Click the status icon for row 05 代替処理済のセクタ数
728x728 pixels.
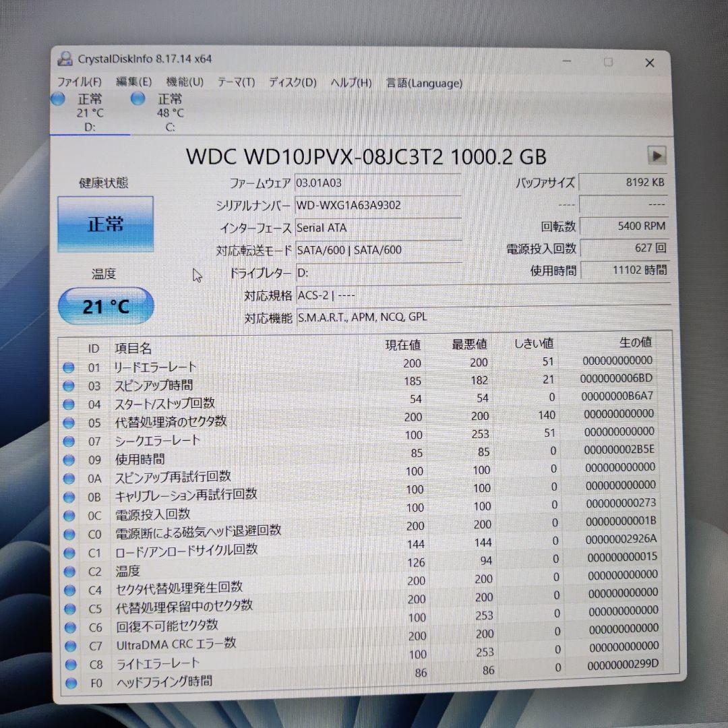point(69,423)
